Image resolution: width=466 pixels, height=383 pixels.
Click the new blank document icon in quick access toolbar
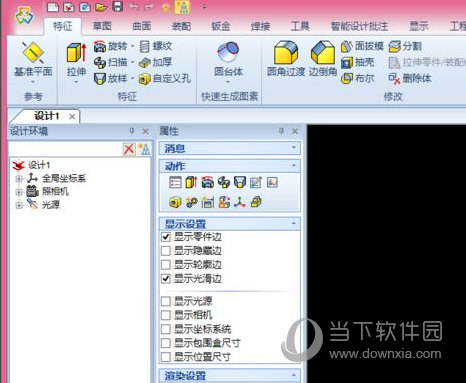click(x=53, y=7)
